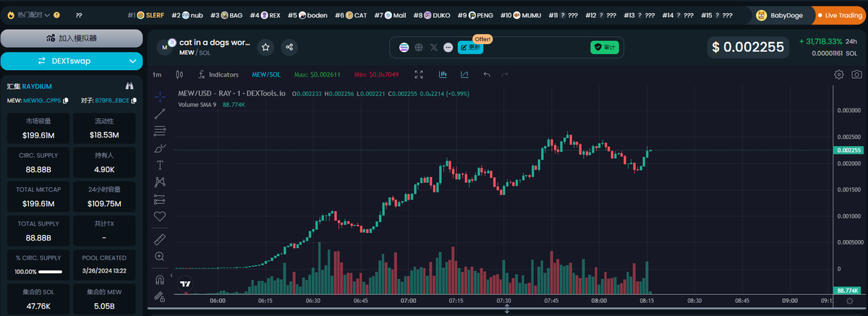Copy the MEW token address
Viewport: 868px width, 316px height.
click(65, 101)
